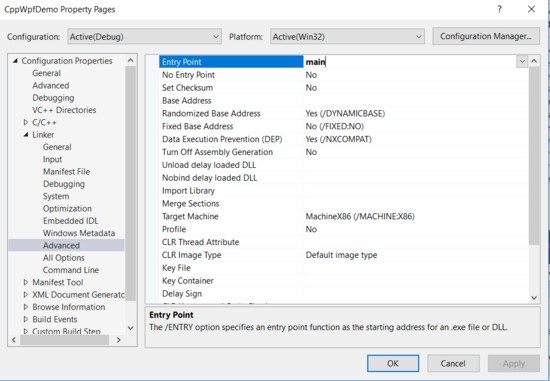The height and width of the screenshot is (381, 550).
Task: Open the Entry Point value dropdown arrow
Action: tap(522, 61)
